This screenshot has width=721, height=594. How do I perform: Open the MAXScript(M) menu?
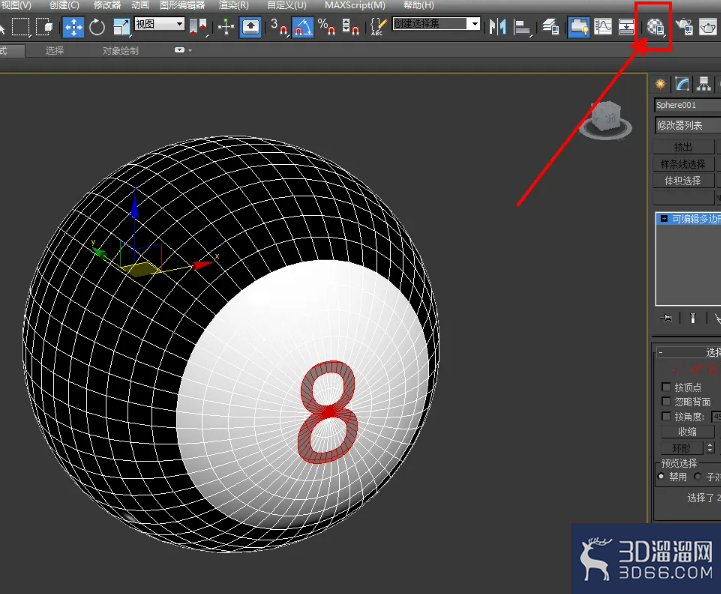click(x=355, y=6)
